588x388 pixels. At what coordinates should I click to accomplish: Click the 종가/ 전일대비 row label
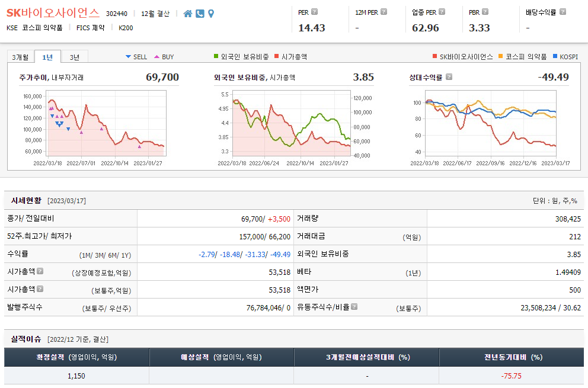click(31, 218)
